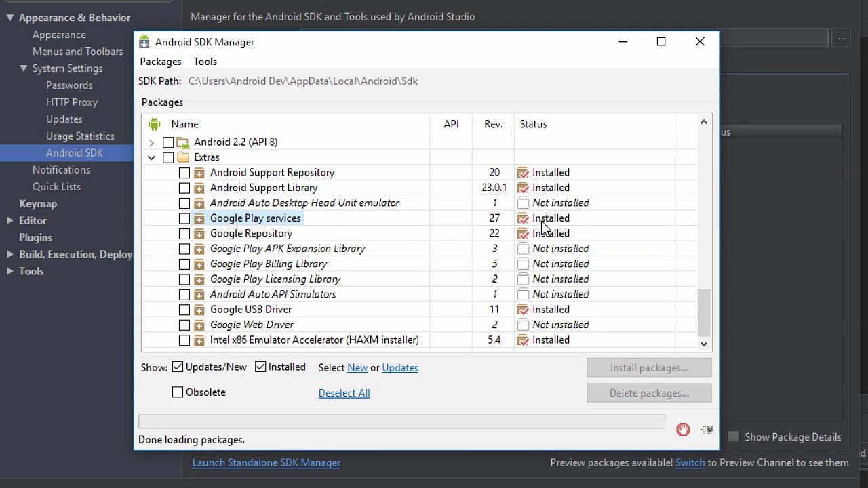Click the Android robot icon in Name header
Viewport: 868px width, 488px height.
[x=154, y=124]
